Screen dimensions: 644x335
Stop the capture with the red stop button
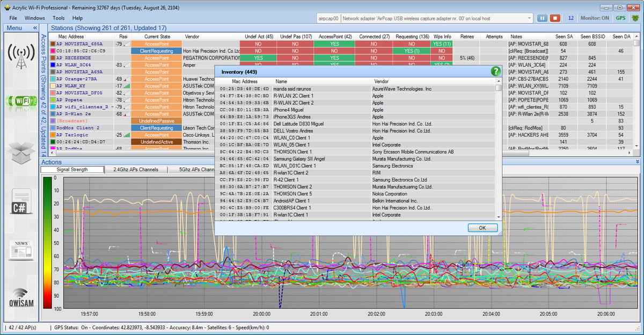click(x=555, y=18)
